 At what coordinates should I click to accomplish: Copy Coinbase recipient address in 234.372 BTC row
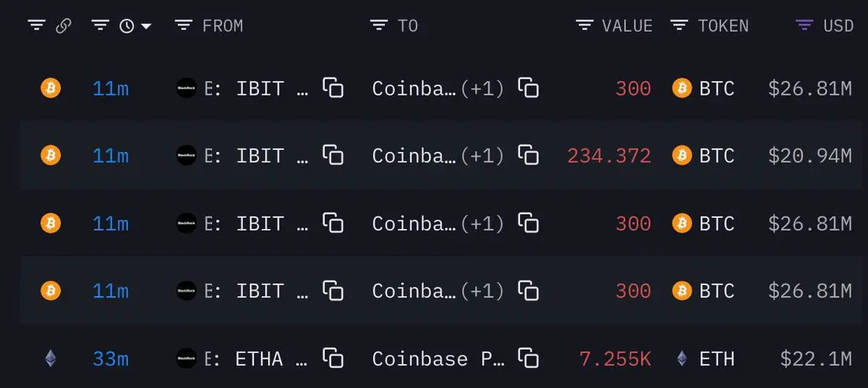coord(529,155)
